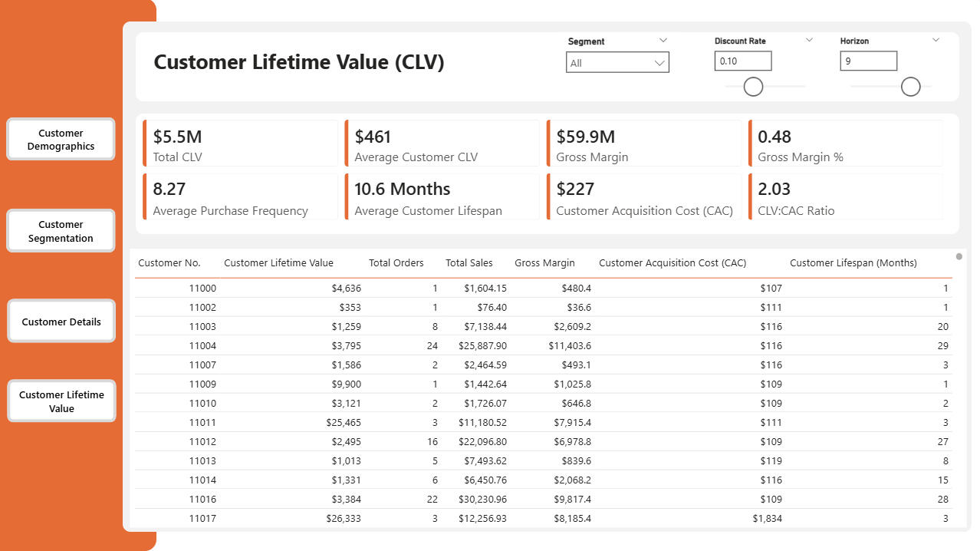This screenshot has height=551, width=980.
Task: Open the Segment dropdown showing All
Action: [617, 63]
